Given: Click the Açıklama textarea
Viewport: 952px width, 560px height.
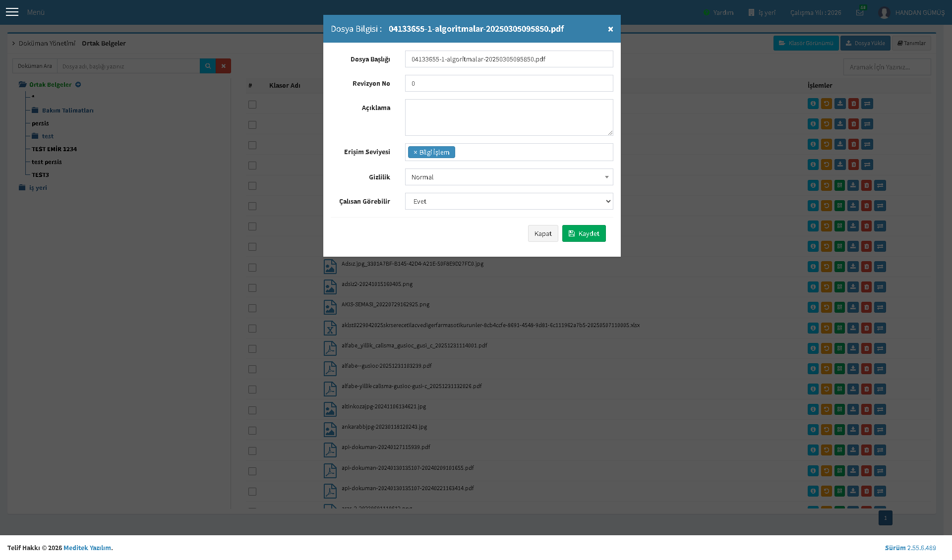Looking at the screenshot, I should click(509, 117).
